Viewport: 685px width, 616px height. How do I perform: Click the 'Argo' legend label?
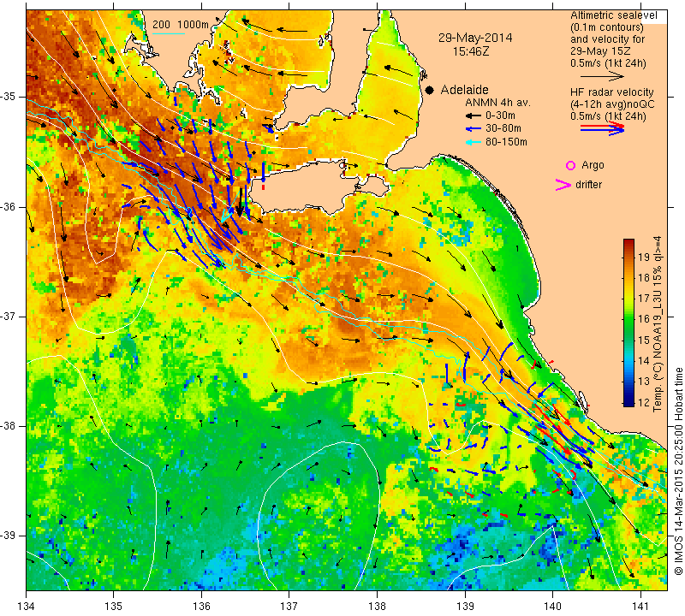(593, 165)
